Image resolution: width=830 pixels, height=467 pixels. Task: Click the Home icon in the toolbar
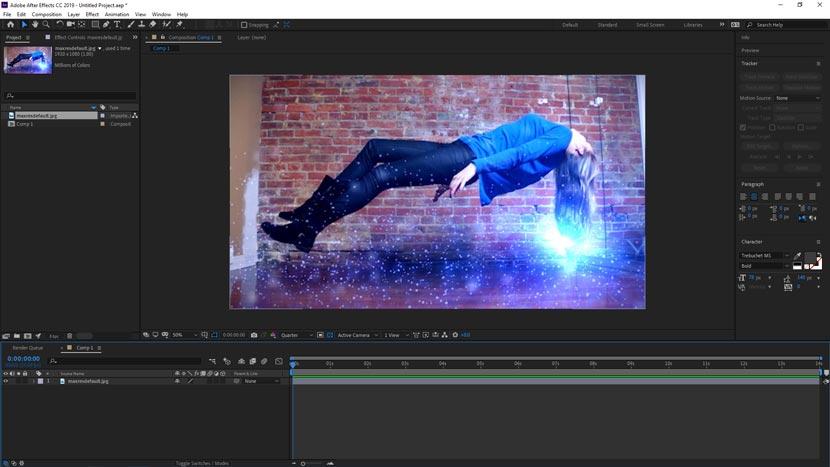coord(9,24)
